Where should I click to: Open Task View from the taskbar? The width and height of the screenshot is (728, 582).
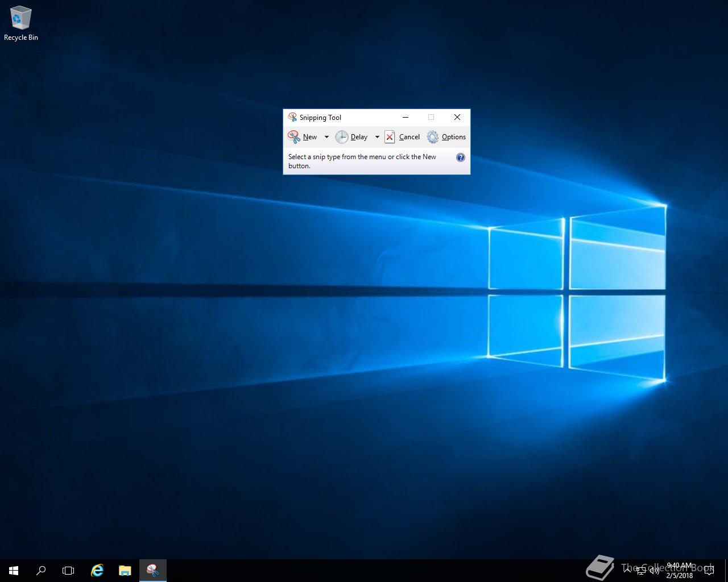point(68,570)
